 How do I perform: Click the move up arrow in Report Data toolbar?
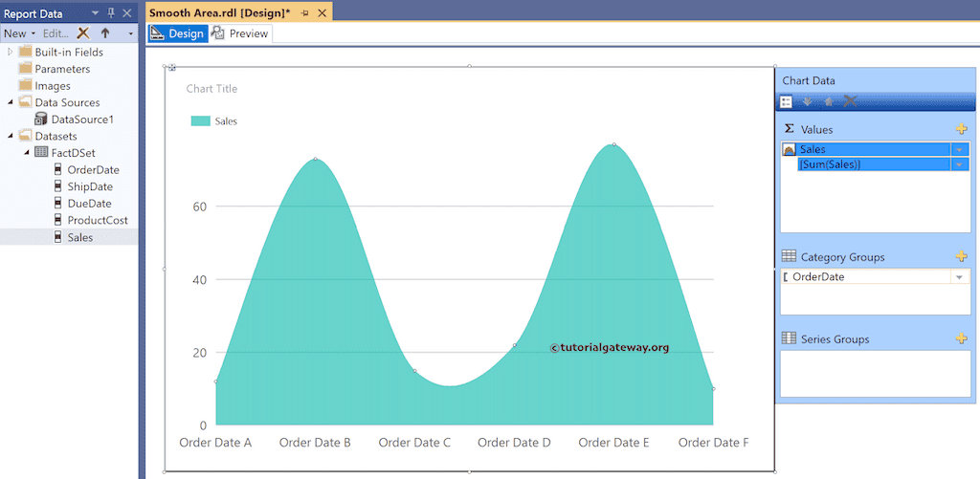pyautogui.click(x=105, y=33)
